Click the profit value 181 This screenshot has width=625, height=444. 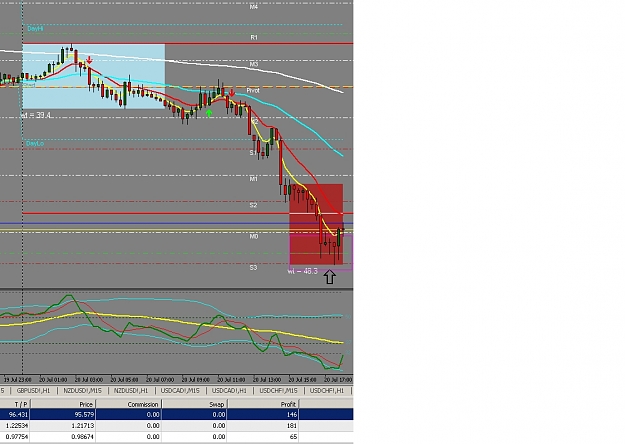tap(293, 426)
